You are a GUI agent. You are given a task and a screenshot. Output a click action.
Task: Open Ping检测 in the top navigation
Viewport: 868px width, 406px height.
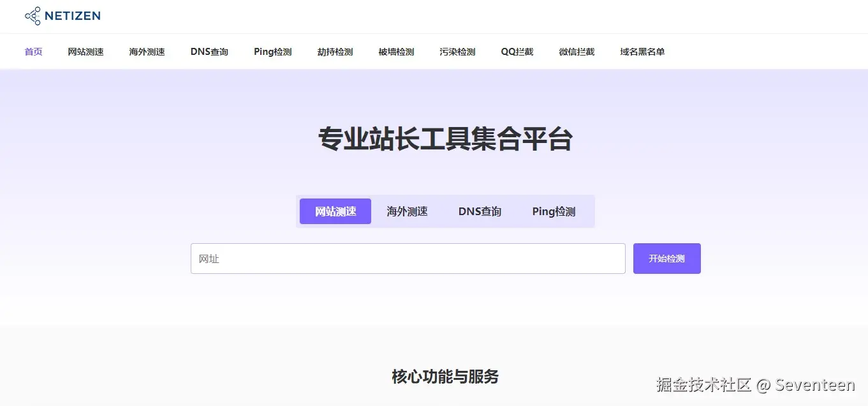[273, 52]
